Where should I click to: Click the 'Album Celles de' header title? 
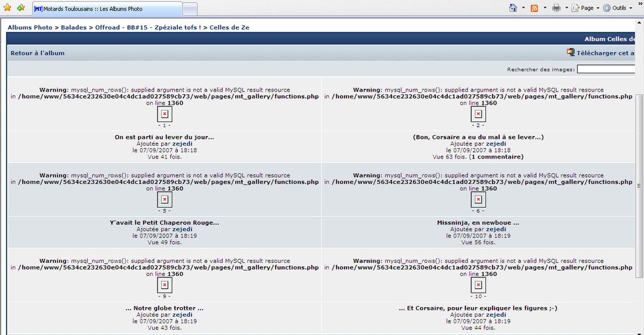(610, 39)
